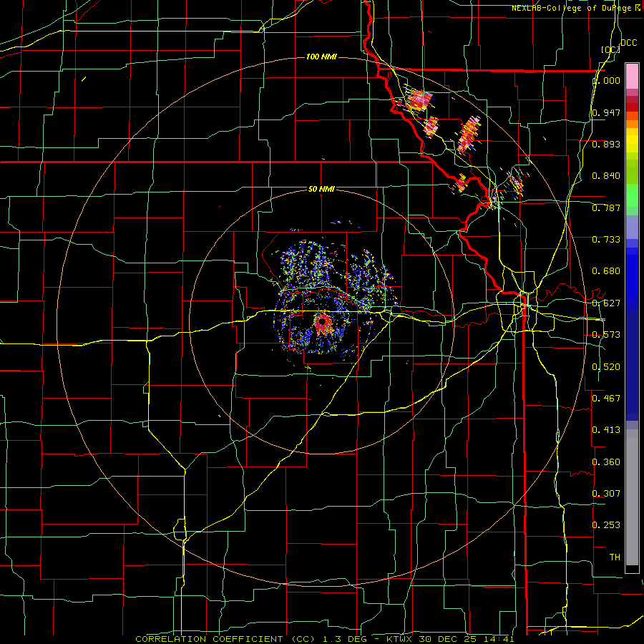Screen dimensions: 644x644
Task: Click the 0.840 legend value
Action: pyautogui.click(x=606, y=176)
